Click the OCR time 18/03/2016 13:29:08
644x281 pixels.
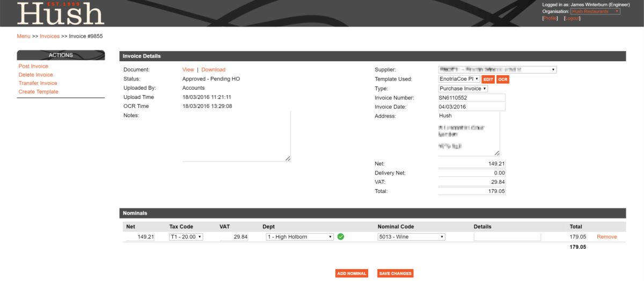tap(207, 106)
